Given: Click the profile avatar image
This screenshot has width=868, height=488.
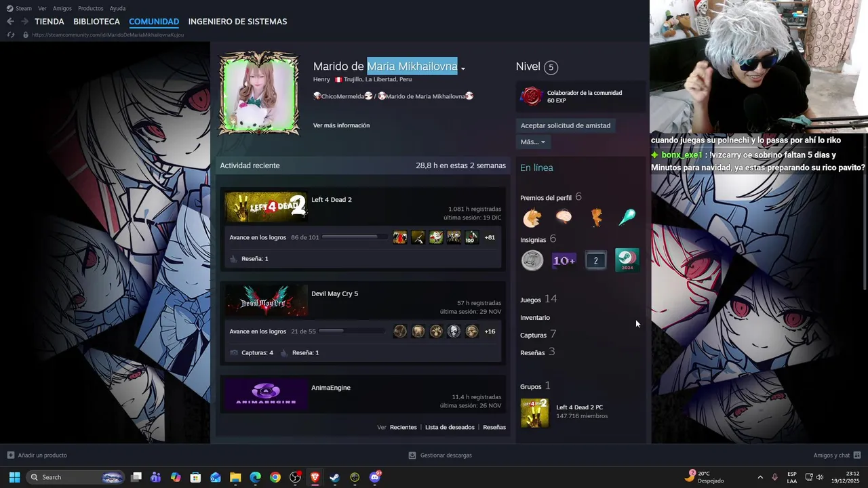Looking at the screenshot, I should pos(258,94).
